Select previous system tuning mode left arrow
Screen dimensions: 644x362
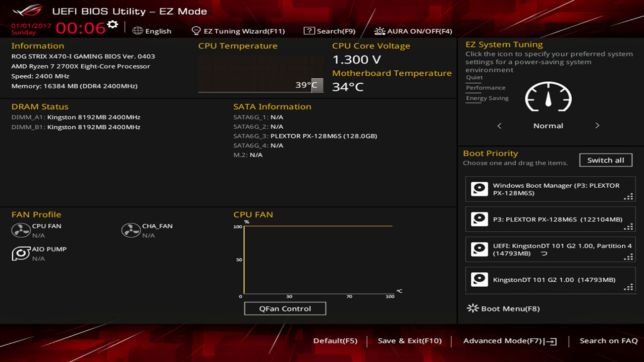point(499,126)
